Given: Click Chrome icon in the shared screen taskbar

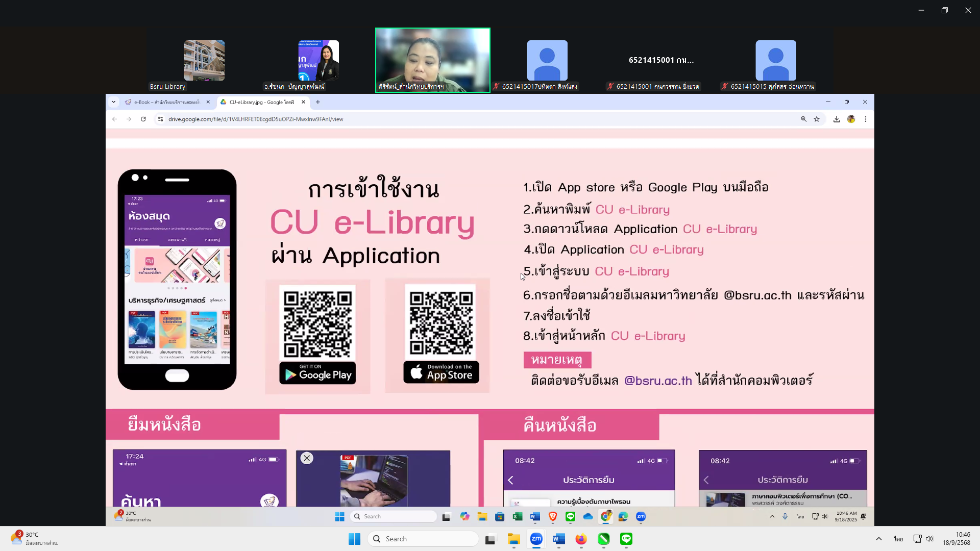Looking at the screenshot, I should point(606,516).
